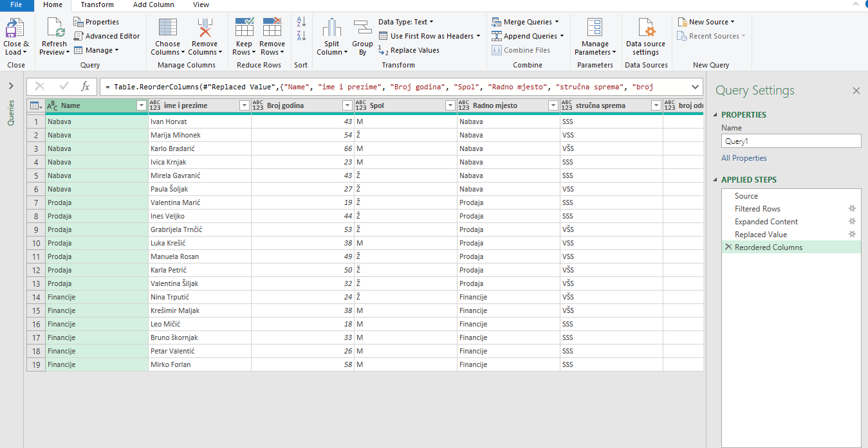The height and width of the screenshot is (448, 868).
Task: Click the Close & Load icon
Action: tap(15, 29)
